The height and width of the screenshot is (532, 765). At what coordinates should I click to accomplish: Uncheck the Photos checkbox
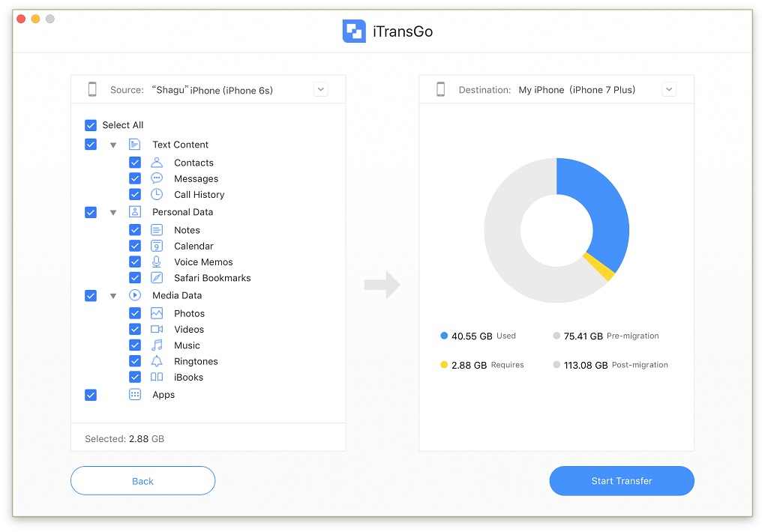(135, 313)
